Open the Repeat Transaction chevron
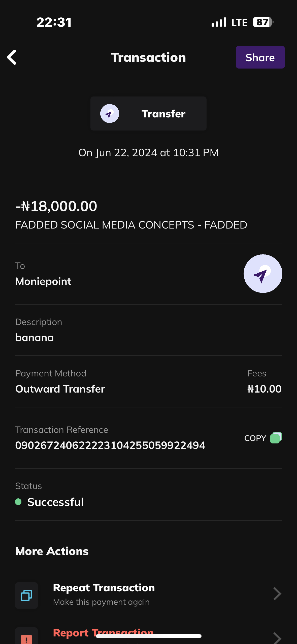This screenshot has width=297, height=644. [x=277, y=594]
